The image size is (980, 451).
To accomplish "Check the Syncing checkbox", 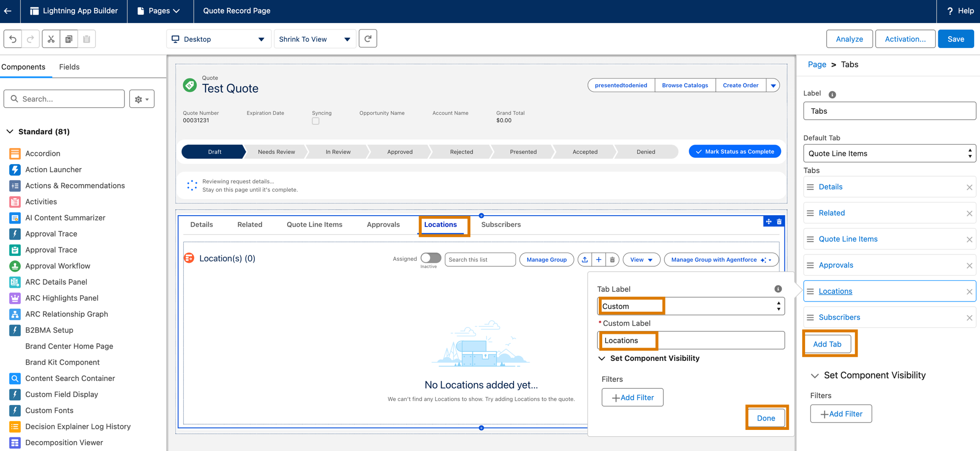I will (x=316, y=121).
